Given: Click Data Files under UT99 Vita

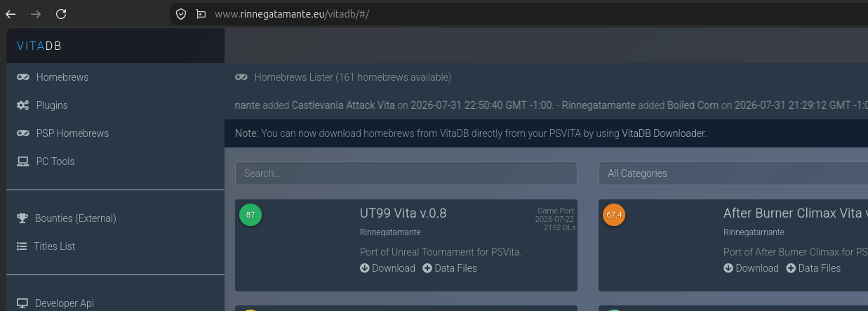Looking at the screenshot, I should coord(456,268).
